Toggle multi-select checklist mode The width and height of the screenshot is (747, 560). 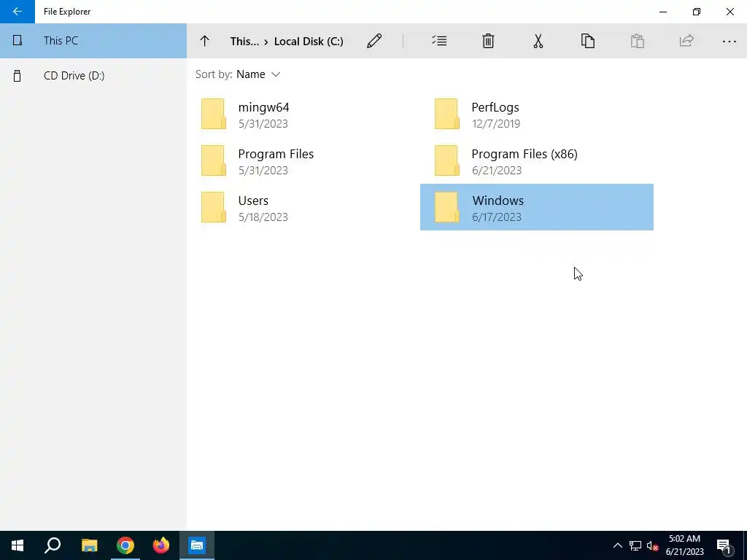439,41
